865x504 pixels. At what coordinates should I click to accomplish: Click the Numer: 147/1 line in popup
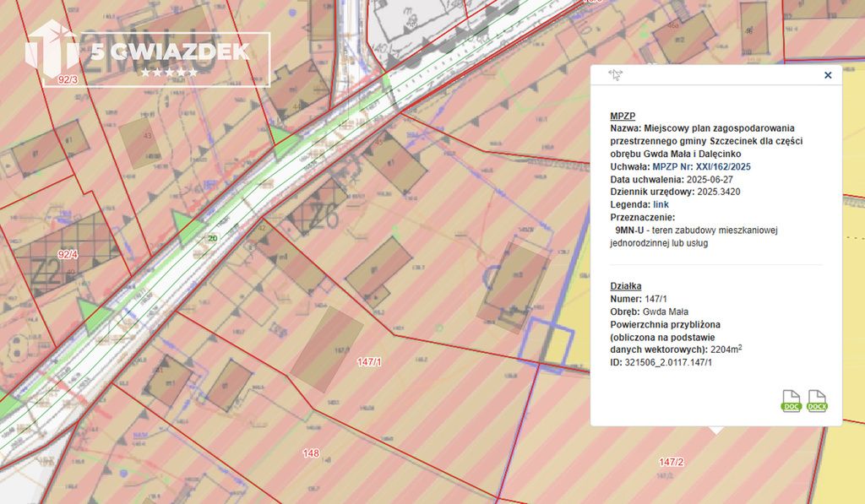639,299
